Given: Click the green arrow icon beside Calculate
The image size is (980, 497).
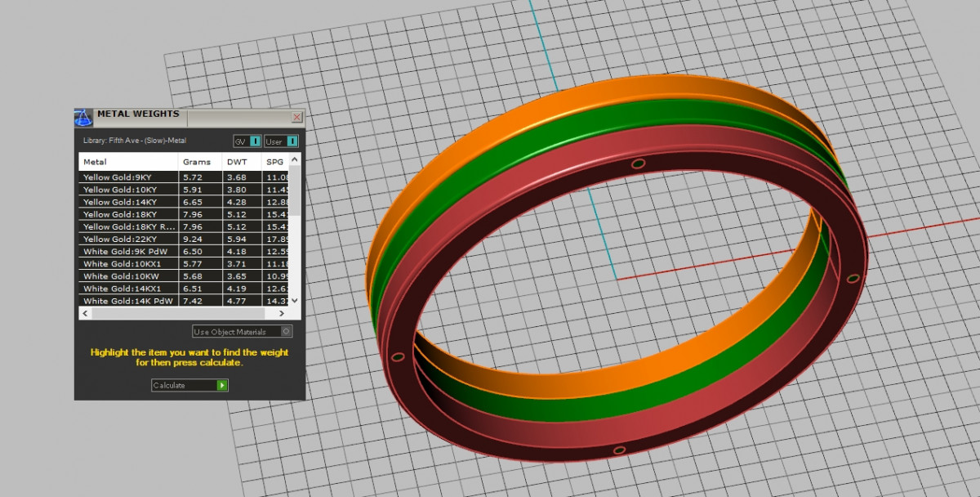Looking at the screenshot, I should coord(222,385).
